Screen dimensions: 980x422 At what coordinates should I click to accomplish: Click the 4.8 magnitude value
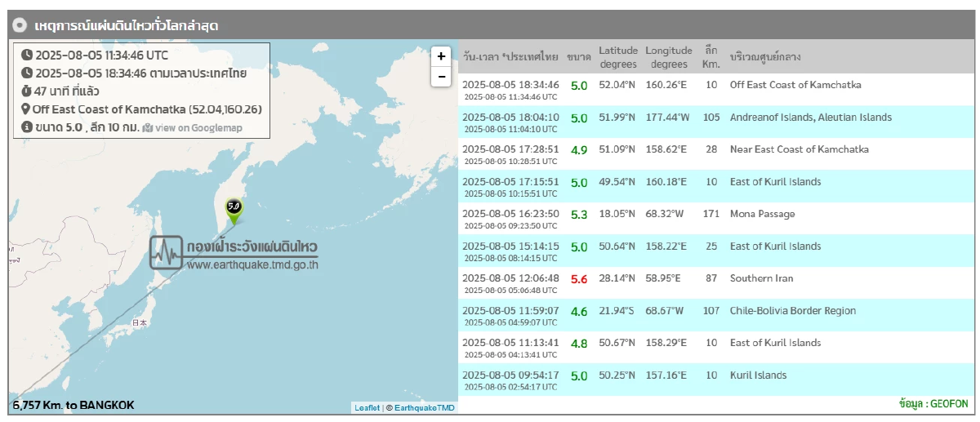[579, 344]
